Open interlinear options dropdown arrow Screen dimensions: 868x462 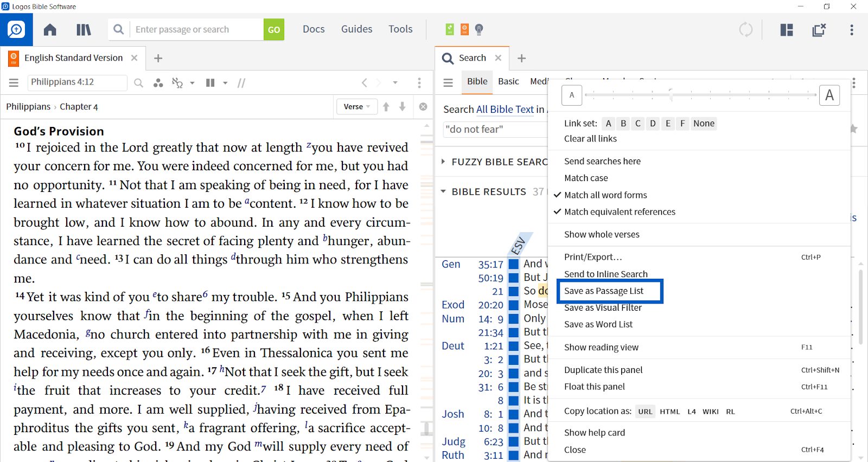tap(192, 83)
